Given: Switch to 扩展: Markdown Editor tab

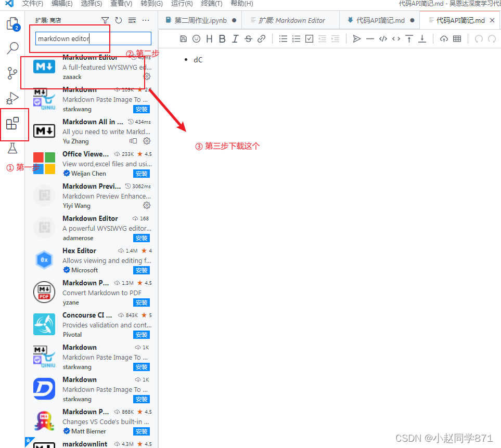Looking at the screenshot, I should click(x=291, y=20).
